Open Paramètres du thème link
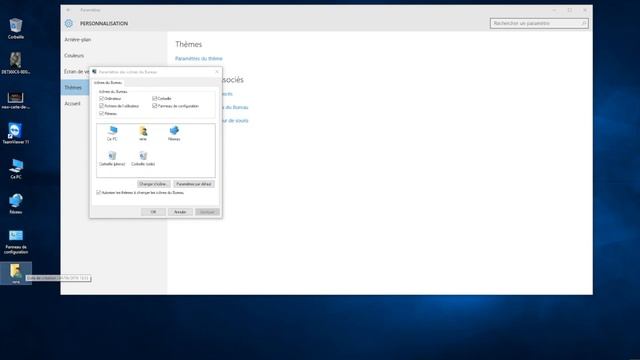640x360 pixels. pyautogui.click(x=199, y=58)
